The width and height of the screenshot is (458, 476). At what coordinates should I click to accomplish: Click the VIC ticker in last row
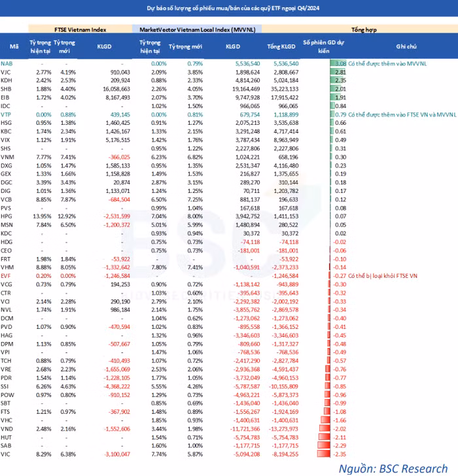[7, 454]
